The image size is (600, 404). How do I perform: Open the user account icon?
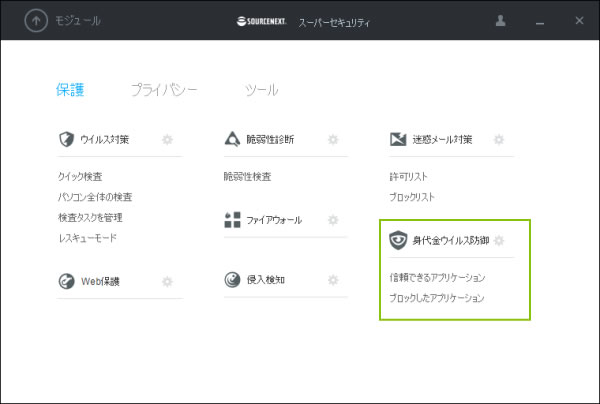click(500, 21)
